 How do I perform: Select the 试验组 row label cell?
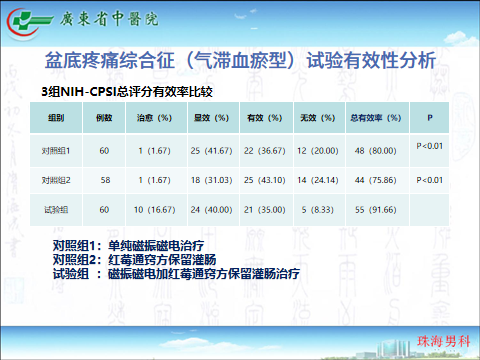click(x=56, y=210)
